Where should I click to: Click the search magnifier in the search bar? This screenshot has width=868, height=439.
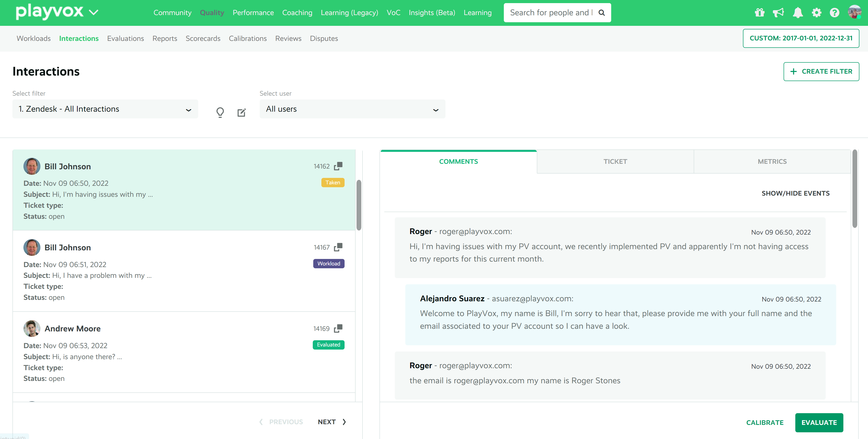click(x=601, y=12)
